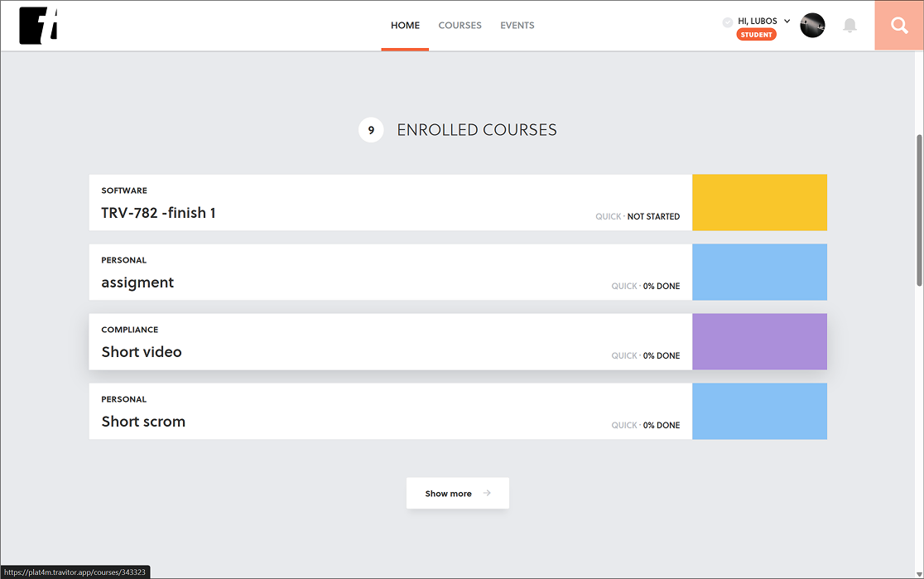The image size is (924, 579).
Task: Click the grey checkmark status icon
Action: tap(728, 22)
